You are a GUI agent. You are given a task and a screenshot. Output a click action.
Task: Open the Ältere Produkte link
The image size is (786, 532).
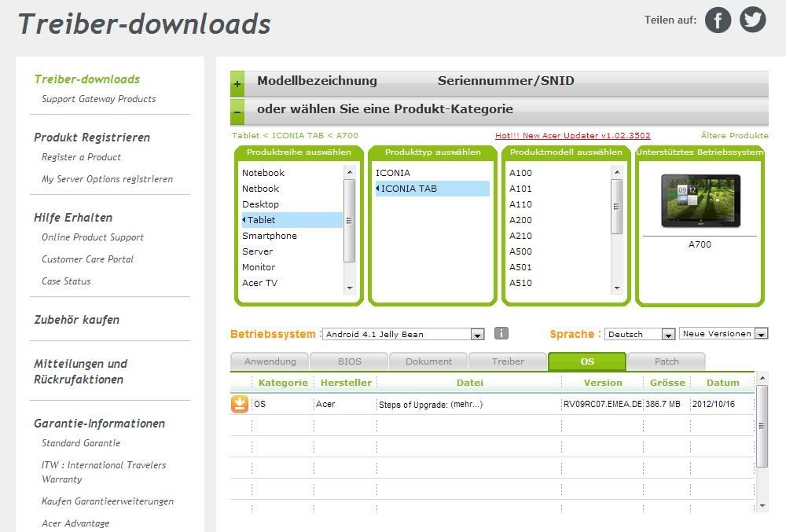[x=734, y=135]
